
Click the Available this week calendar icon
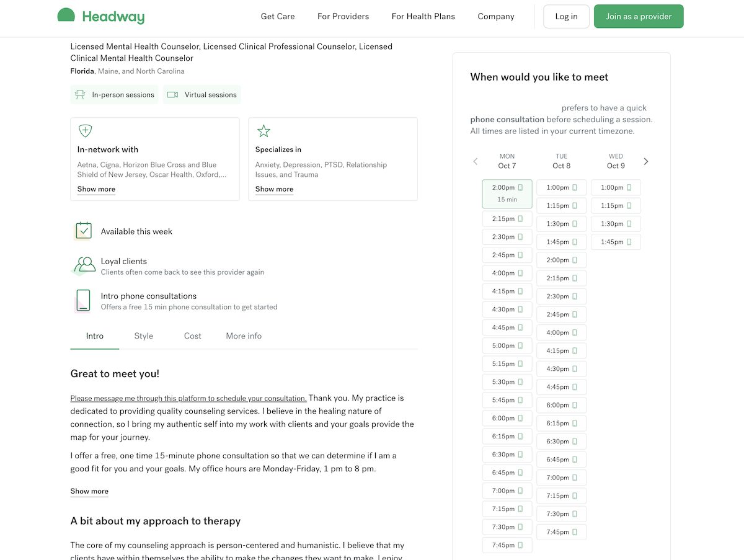[x=84, y=231]
